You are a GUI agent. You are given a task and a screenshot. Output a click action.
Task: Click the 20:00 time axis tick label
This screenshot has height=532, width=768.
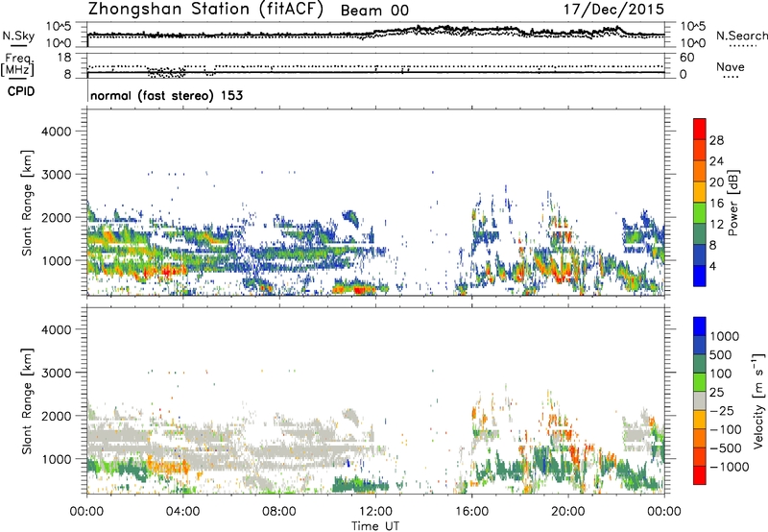[567, 512]
